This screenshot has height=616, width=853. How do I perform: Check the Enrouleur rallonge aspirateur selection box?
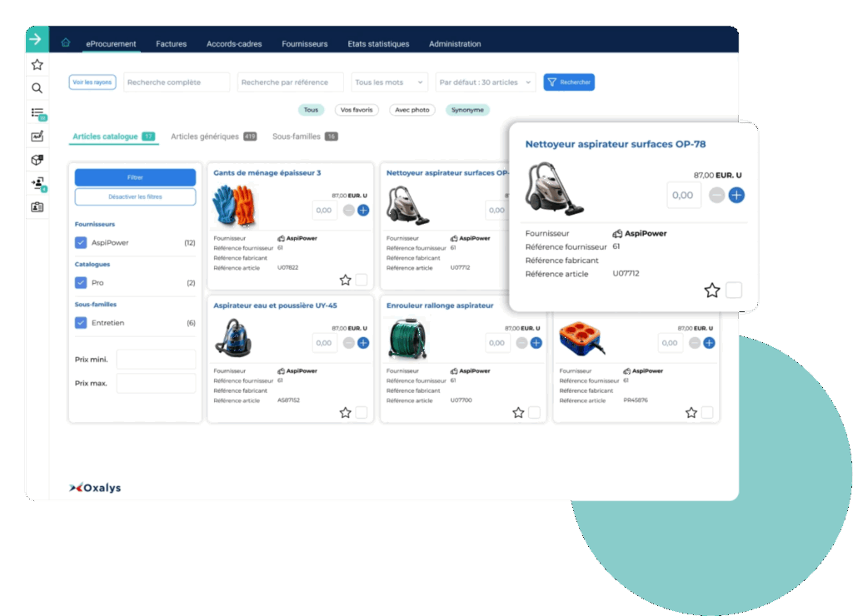pos(534,413)
